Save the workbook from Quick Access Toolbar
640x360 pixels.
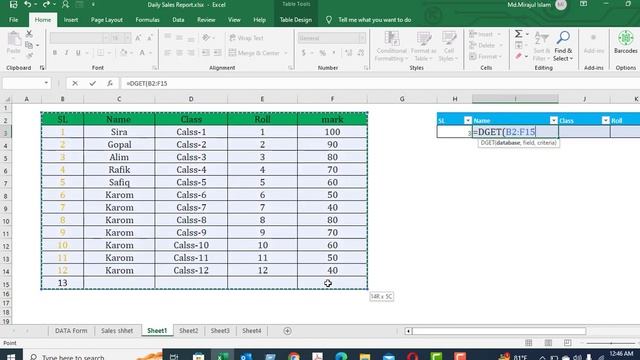click(13, 4)
